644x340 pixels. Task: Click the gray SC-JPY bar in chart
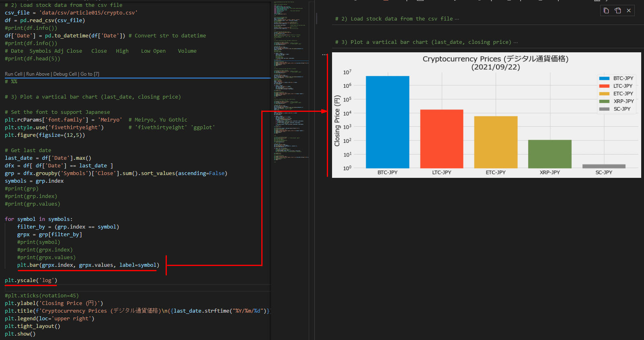604,166
